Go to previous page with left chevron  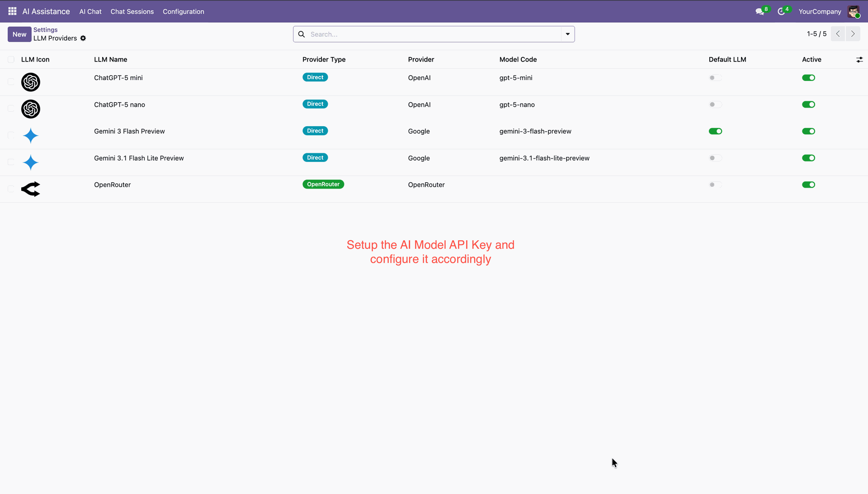pyautogui.click(x=838, y=34)
